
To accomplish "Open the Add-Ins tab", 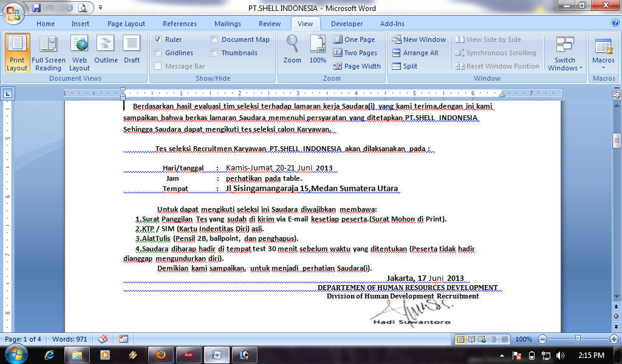I will click(x=392, y=24).
